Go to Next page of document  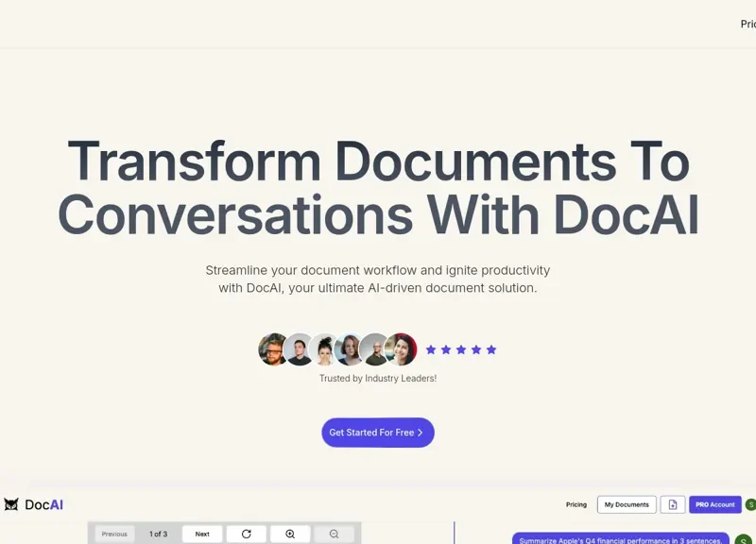(x=202, y=534)
